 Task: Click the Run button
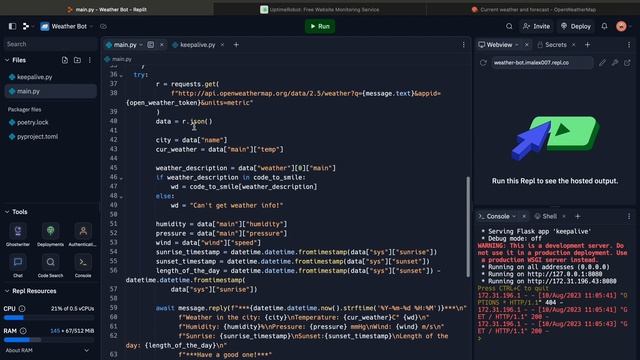click(320, 26)
